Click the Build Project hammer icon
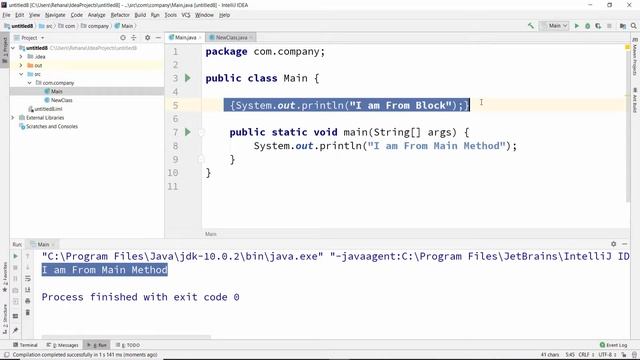The width and height of the screenshot is (640, 360). pyautogui.click(x=531, y=26)
